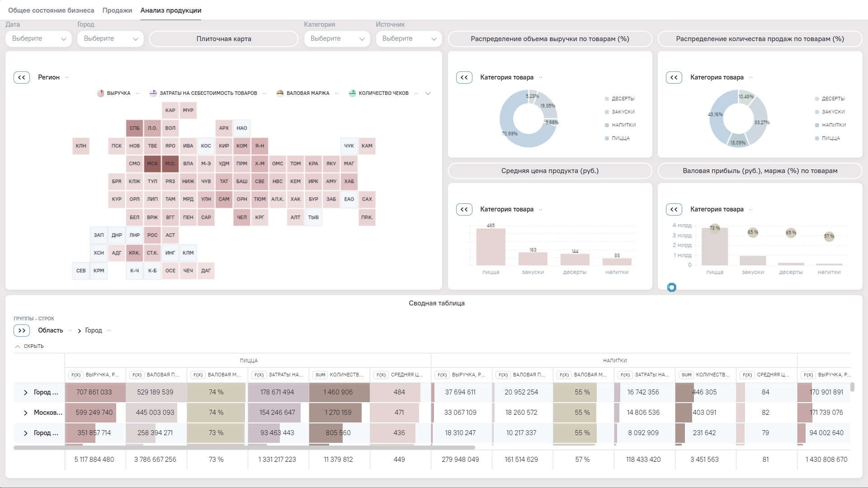Switch to Продажи tab
Image resolution: width=868 pixels, height=488 pixels.
click(x=117, y=10)
